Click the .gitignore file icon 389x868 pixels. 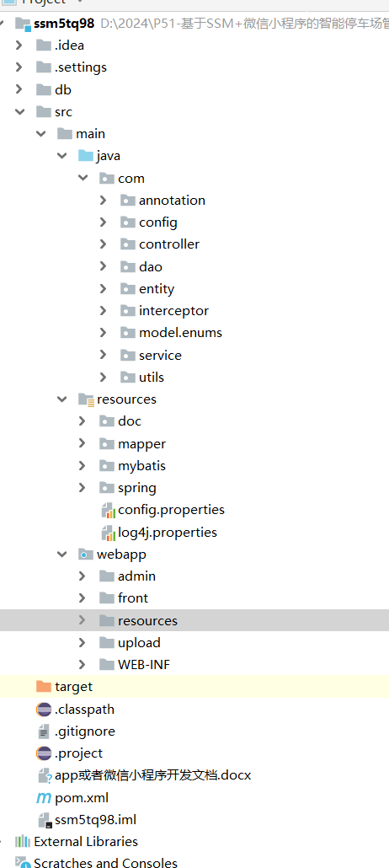click(44, 731)
